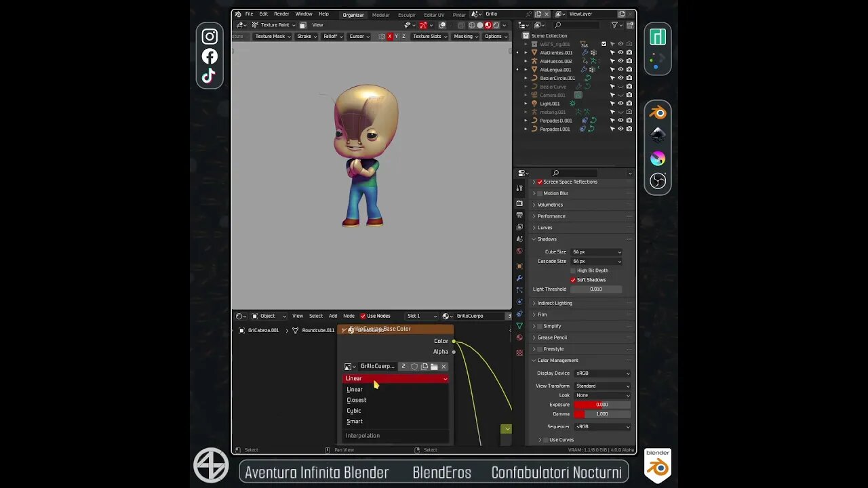The height and width of the screenshot is (488, 868).
Task: Open View Transform dropdown
Action: click(x=602, y=386)
